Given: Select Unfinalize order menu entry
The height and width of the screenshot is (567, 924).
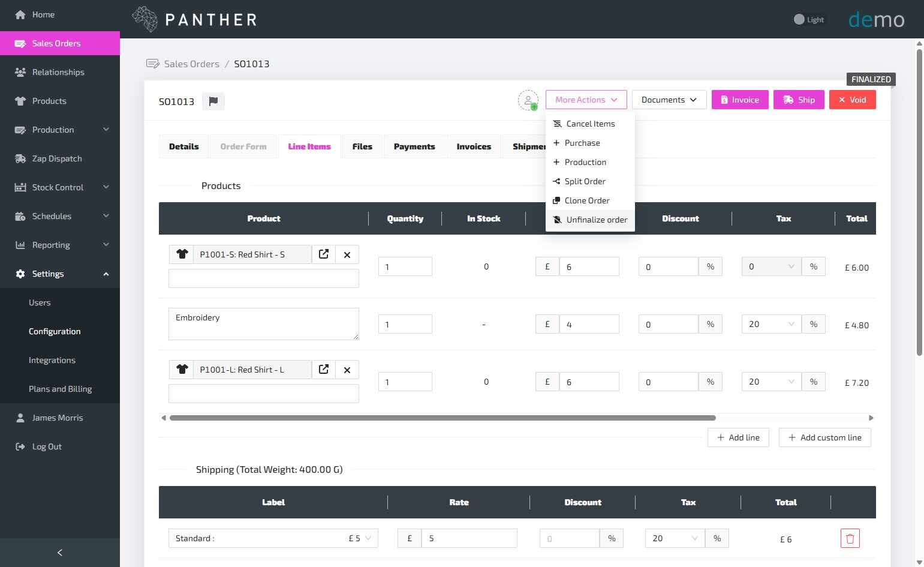Looking at the screenshot, I should coord(590,220).
